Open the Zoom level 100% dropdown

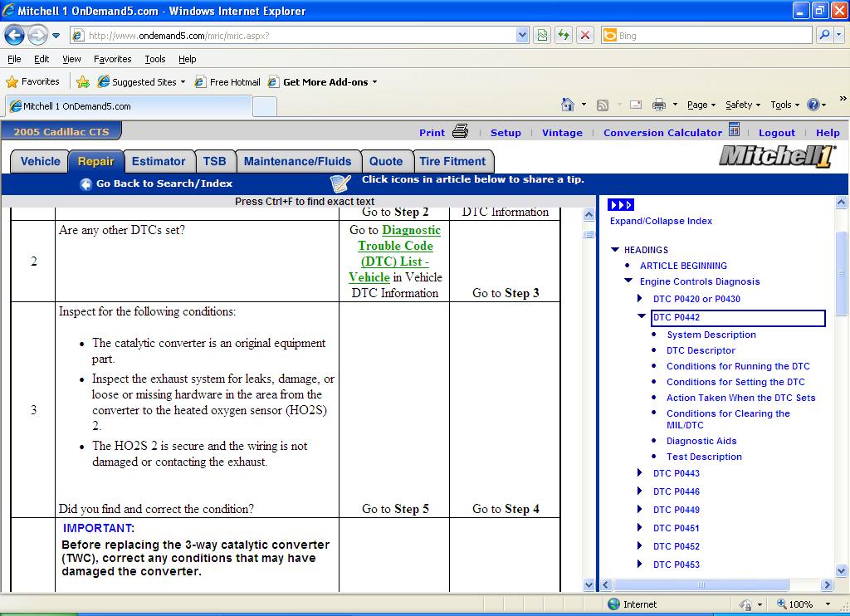point(827,604)
